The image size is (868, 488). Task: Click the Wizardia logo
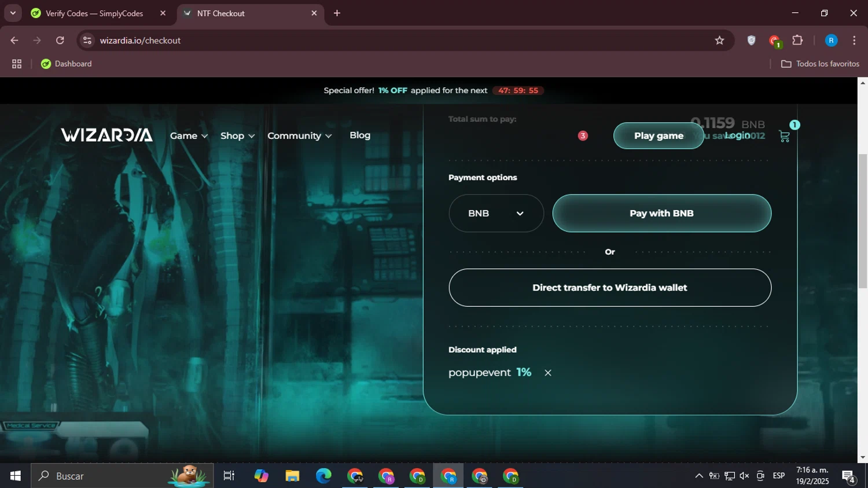(x=107, y=135)
